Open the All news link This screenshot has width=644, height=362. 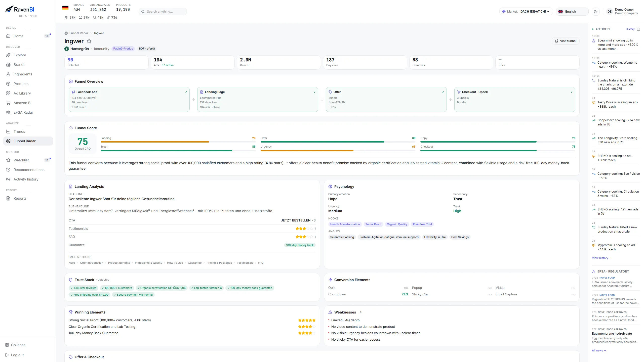coord(599,350)
